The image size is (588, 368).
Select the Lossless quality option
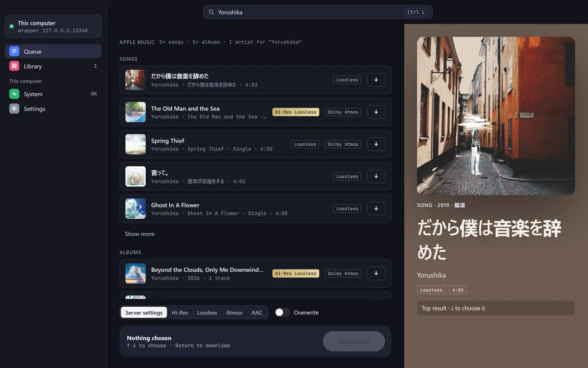coord(207,312)
